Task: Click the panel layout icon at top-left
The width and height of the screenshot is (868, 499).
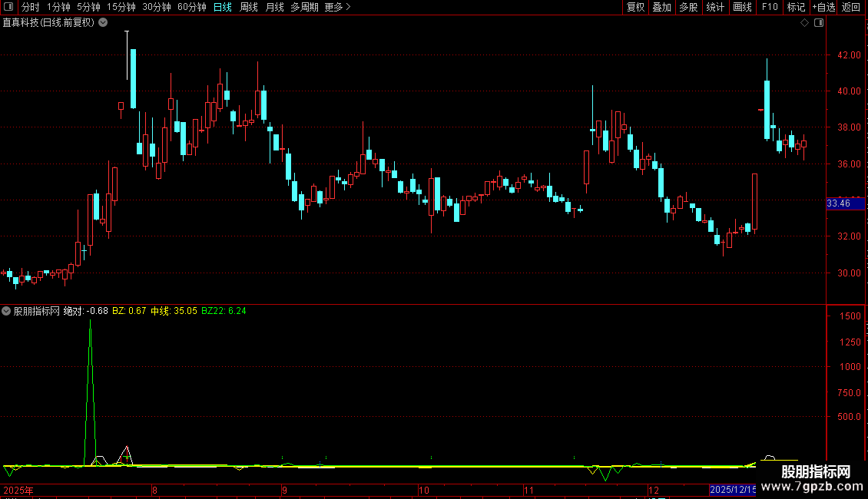Action: pos(8,7)
